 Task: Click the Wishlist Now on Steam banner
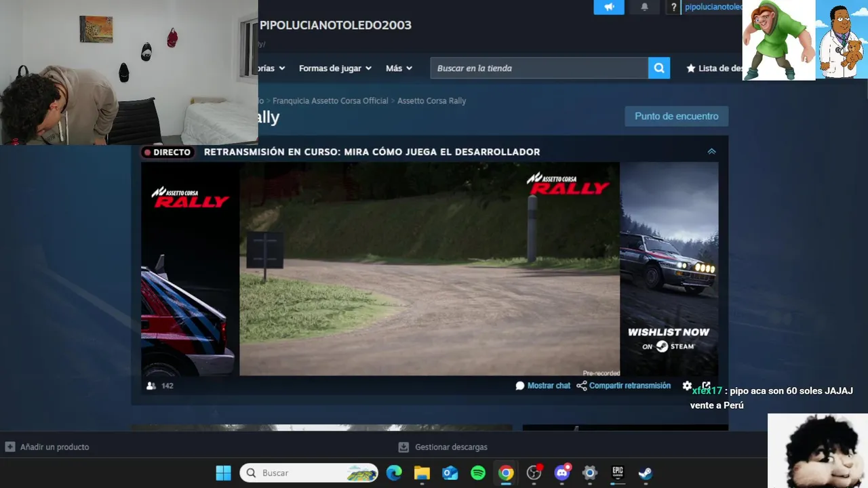coord(669,268)
